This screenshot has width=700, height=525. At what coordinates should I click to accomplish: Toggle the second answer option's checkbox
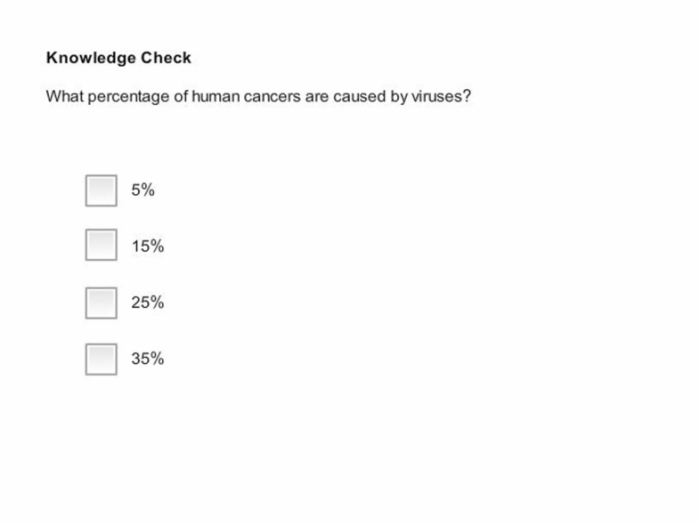(x=101, y=245)
